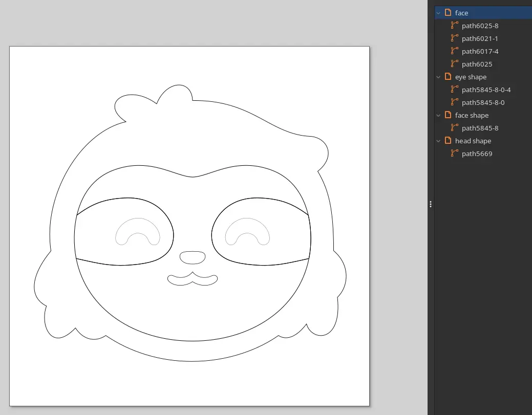This screenshot has height=415, width=532.
Task: Click the group icon for the face layer
Action: pyautogui.click(x=448, y=12)
